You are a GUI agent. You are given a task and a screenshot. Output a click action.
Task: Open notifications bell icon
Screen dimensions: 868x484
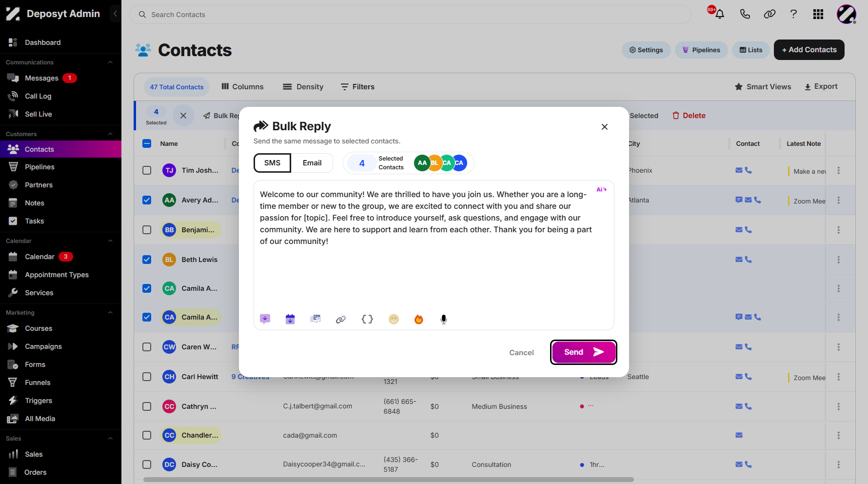[x=719, y=14]
